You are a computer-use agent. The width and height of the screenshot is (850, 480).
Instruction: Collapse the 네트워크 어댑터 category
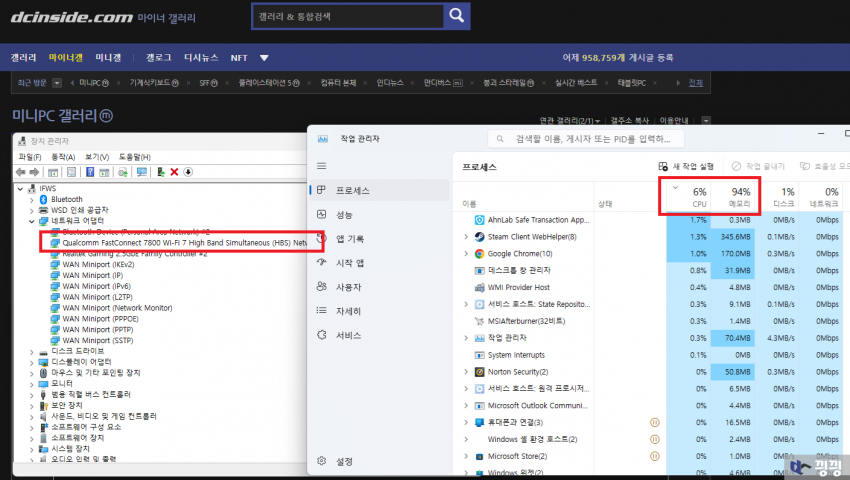pos(31,221)
